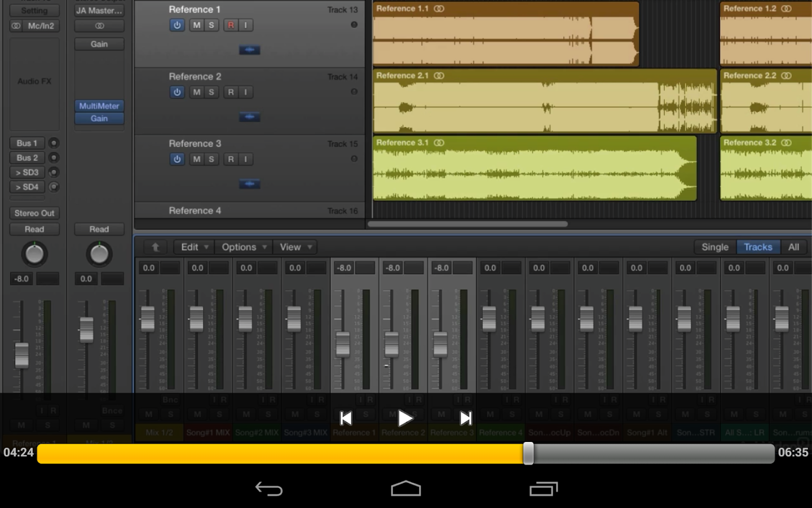
Task: Tap the Android back button
Action: 269,488
